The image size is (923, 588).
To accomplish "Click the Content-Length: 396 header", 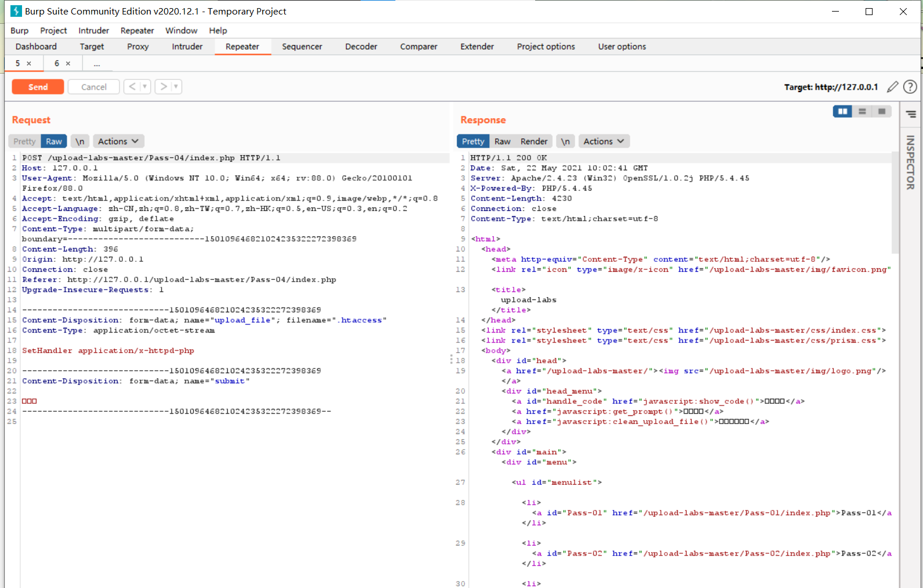I will 70,249.
